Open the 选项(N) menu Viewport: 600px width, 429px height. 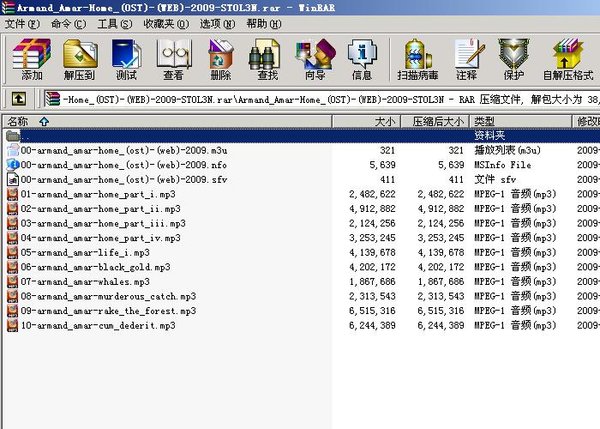(x=217, y=24)
